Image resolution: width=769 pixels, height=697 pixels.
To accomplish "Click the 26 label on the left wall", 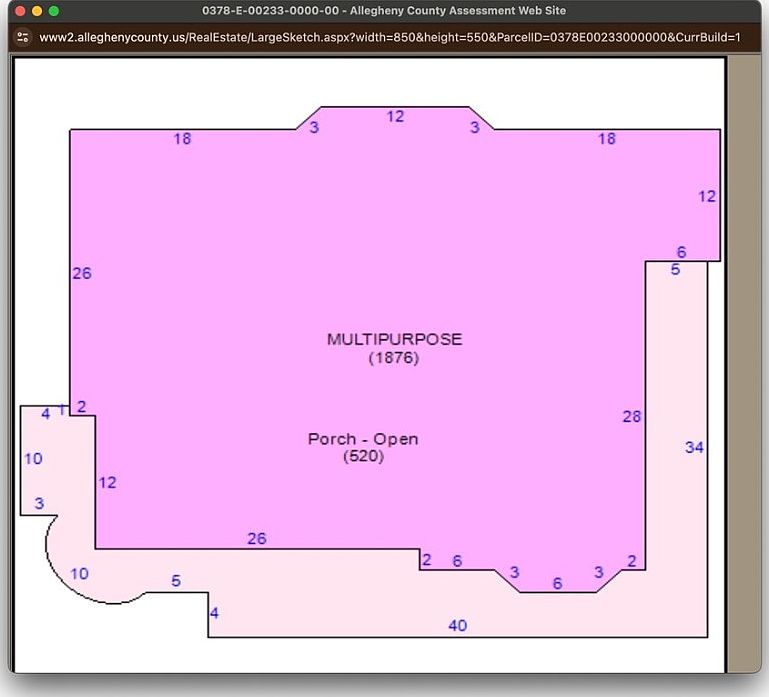I will [x=82, y=273].
